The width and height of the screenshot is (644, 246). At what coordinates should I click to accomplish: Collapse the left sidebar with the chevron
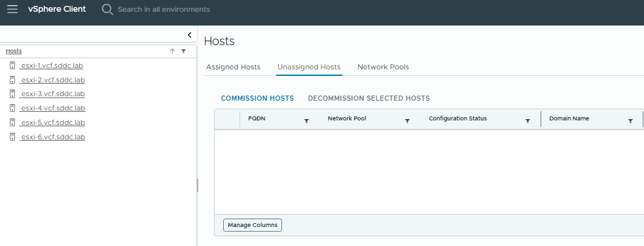point(189,35)
